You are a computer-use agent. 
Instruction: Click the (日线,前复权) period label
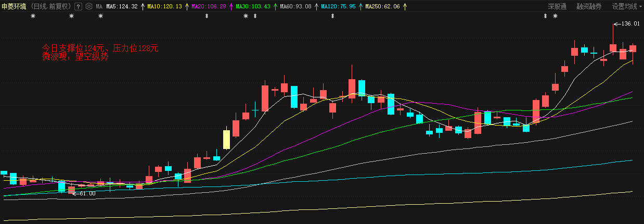(51, 7)
